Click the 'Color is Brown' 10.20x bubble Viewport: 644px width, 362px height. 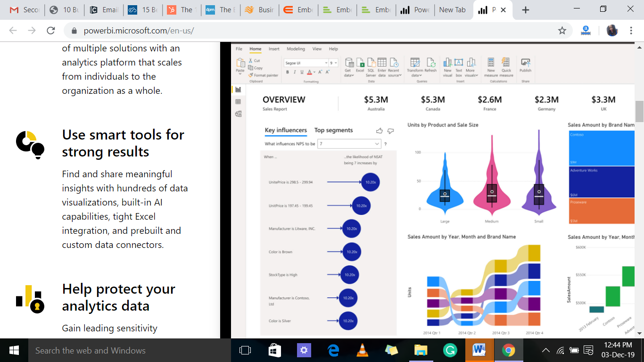(352, 252)
